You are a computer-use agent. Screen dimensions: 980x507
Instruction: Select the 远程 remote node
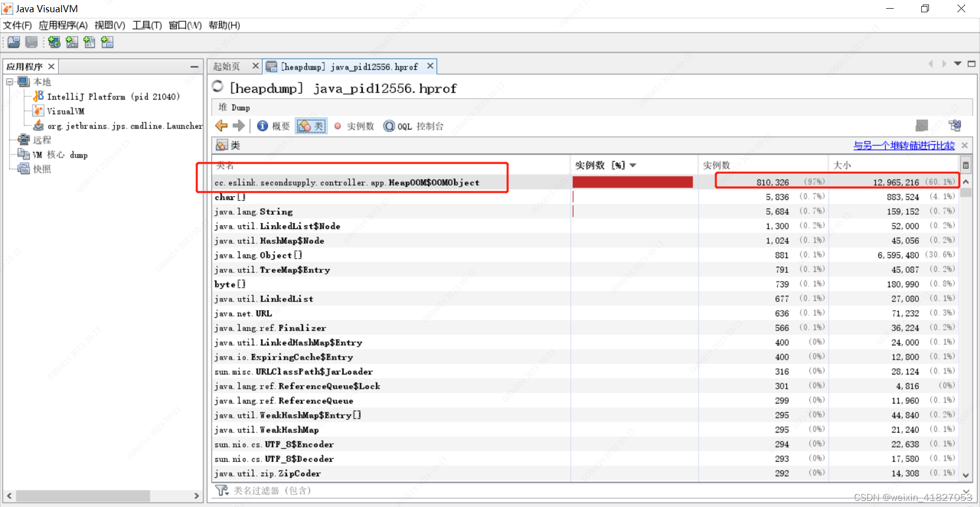click(x=42, y=140)
